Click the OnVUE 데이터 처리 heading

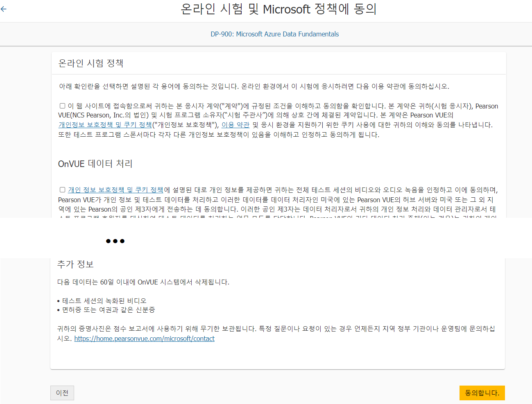(95, 164)
